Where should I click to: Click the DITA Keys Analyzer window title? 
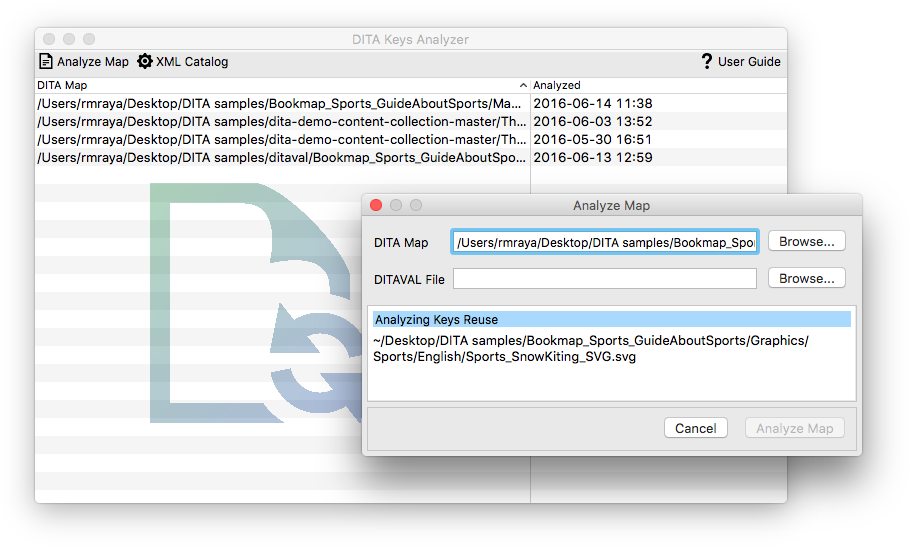click(410, 40)
